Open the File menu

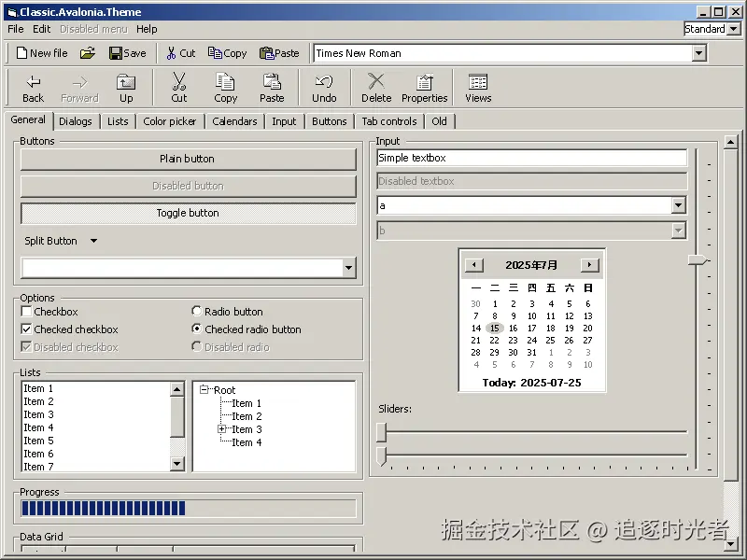(16, 29)
